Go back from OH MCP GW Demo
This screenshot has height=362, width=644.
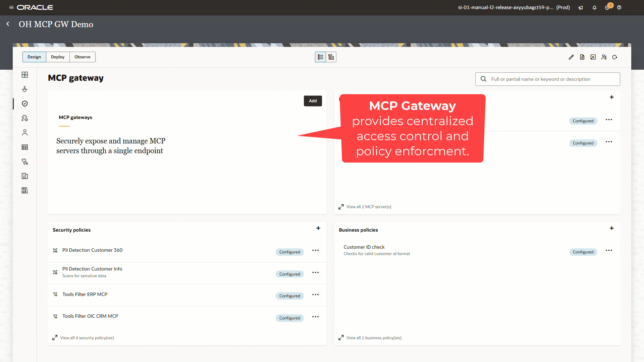[8, 24]
